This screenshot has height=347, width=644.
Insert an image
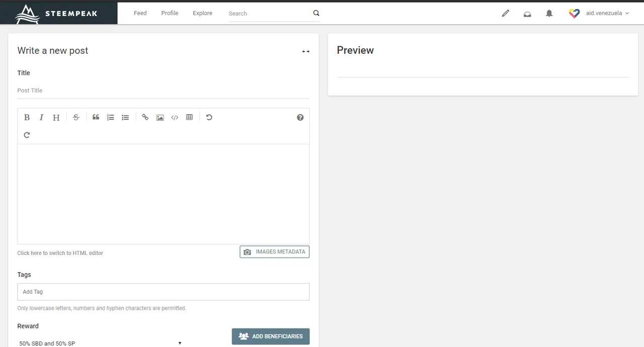[x=160, y=117]
